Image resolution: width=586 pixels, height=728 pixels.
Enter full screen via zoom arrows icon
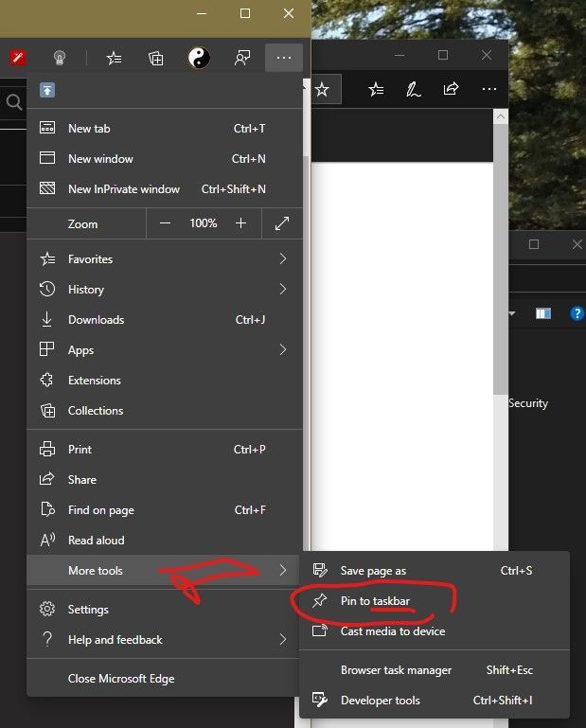[x=282, y=223]
